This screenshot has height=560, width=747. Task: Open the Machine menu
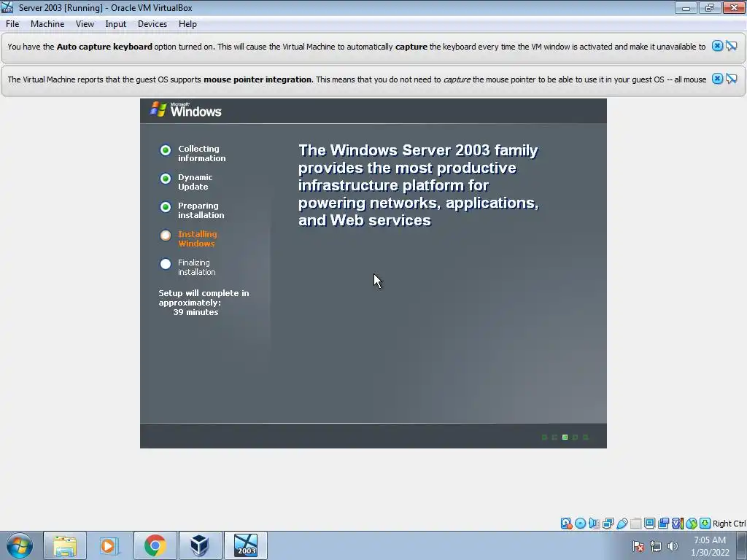coord(47,24)
